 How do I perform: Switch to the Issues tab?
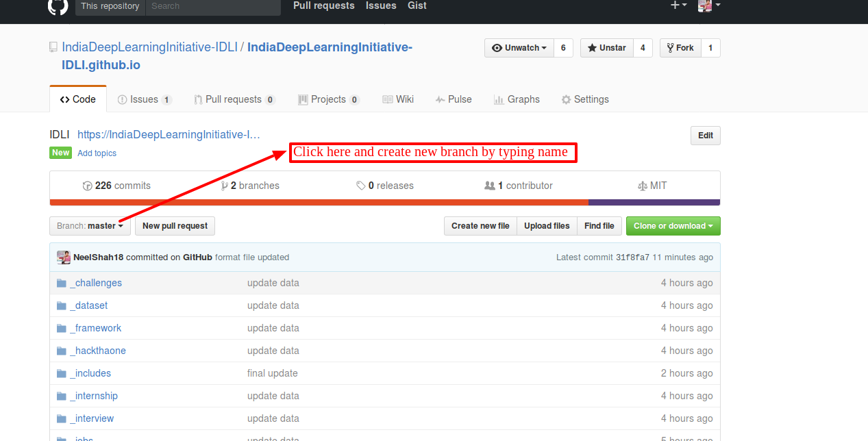145,99
